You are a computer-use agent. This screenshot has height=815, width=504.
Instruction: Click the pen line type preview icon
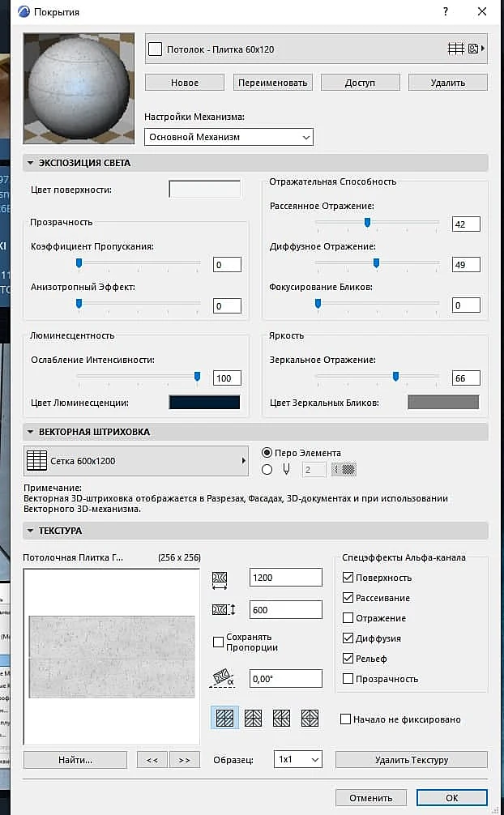pos(344,469)
